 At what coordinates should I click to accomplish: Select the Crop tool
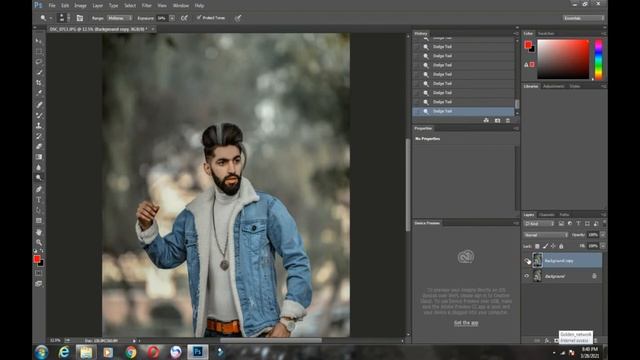39,82
